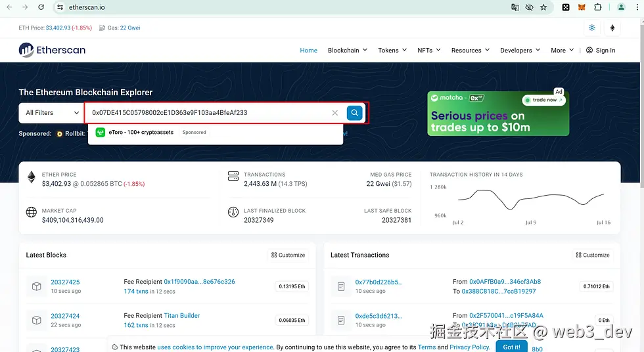Open transaction 0xde5c3d6213...
644x352 pixels.
tap(379, 316)
